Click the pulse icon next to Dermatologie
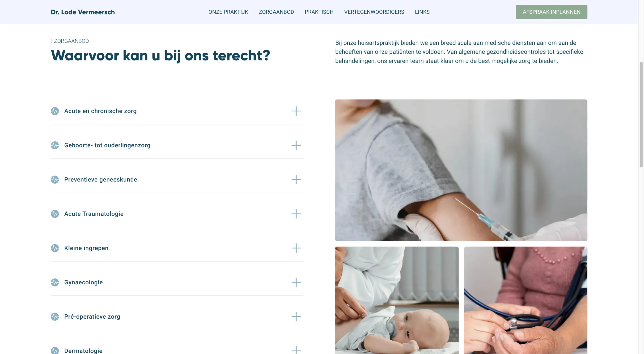The width and height of the screenshot is (644, 354). tap(55, 350)
